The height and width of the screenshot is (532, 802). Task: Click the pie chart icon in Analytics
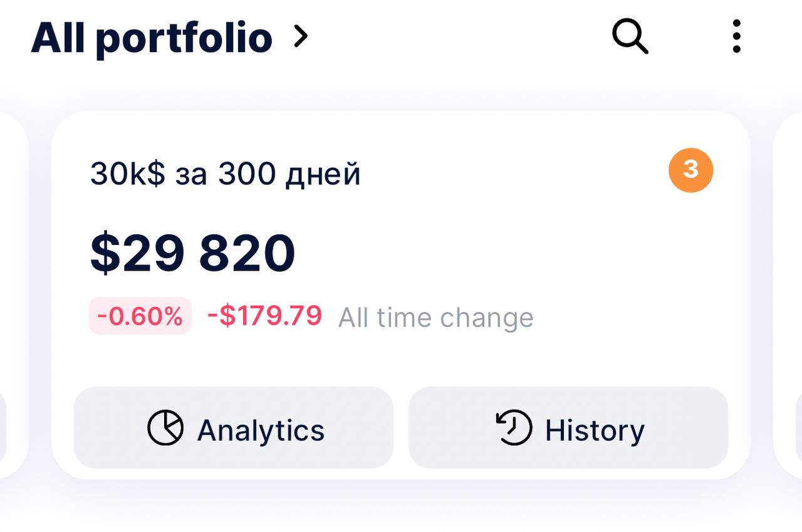[165, 428]
